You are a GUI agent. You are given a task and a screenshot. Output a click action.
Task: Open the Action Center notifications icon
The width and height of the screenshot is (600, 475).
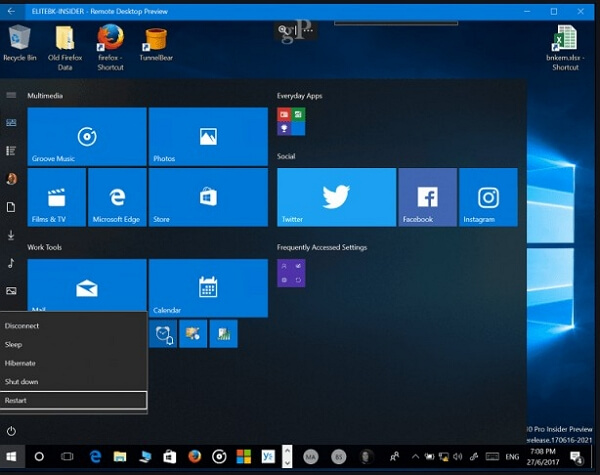click(x=576, y=457)
